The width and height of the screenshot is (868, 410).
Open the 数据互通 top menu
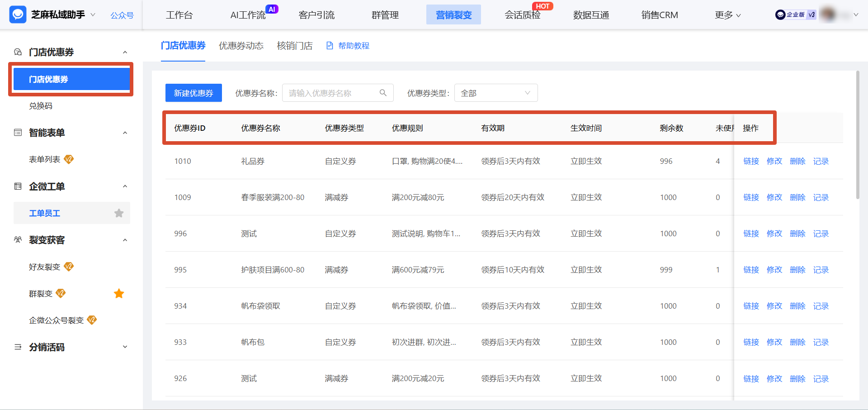coord(591,15)
